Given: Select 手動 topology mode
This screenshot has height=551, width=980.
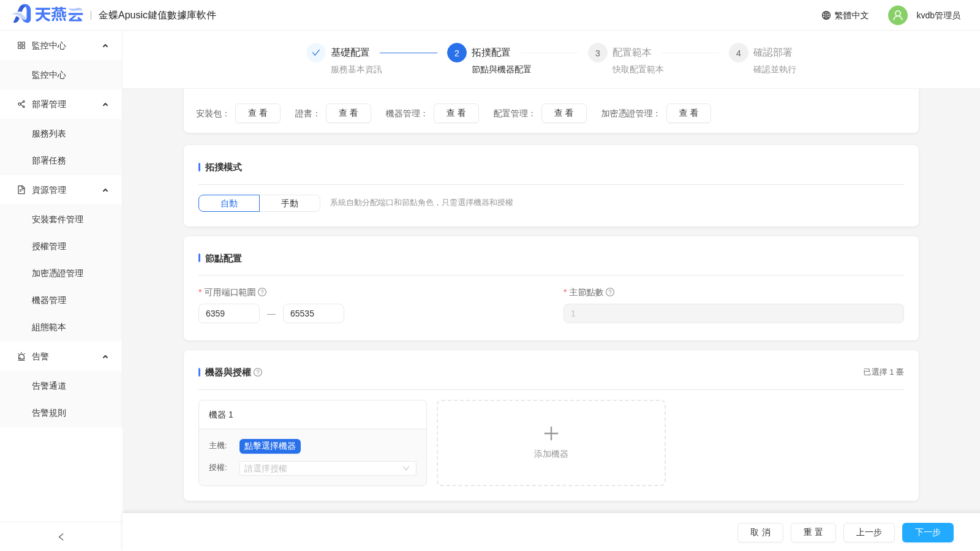Looking at the screenshot, I should coord(290,203).
